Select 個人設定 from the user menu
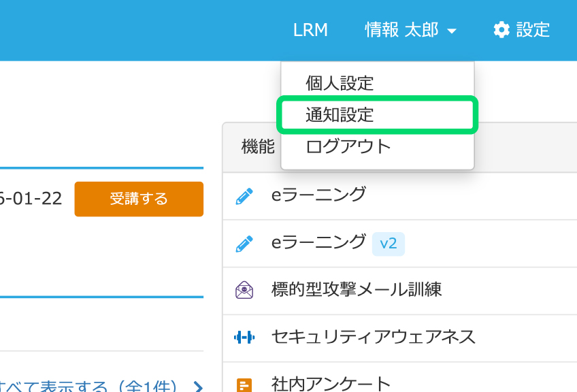 (x=340, y=84)
